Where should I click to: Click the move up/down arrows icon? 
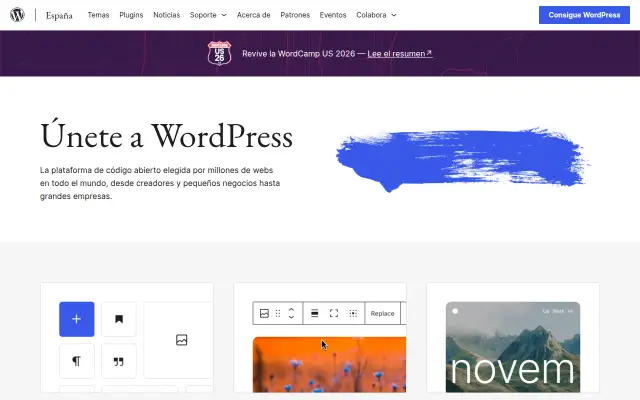291,313
